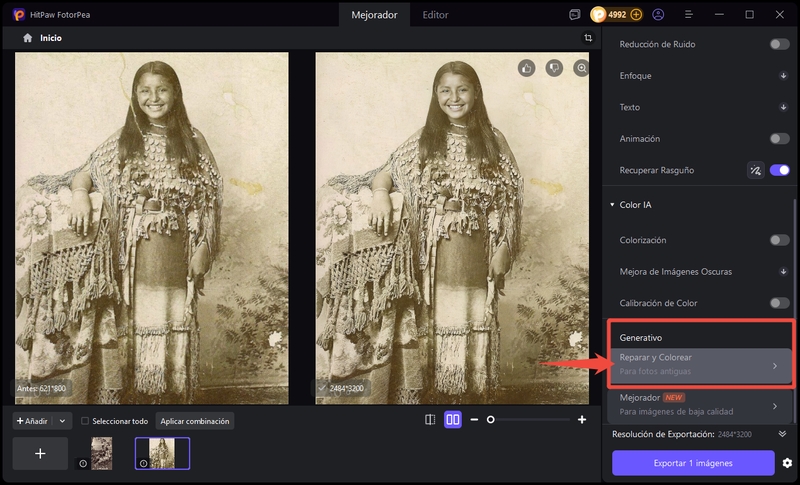
Task: Expand Mejora de Imágenes Oscuras arrow
Action: click(783, 272)
